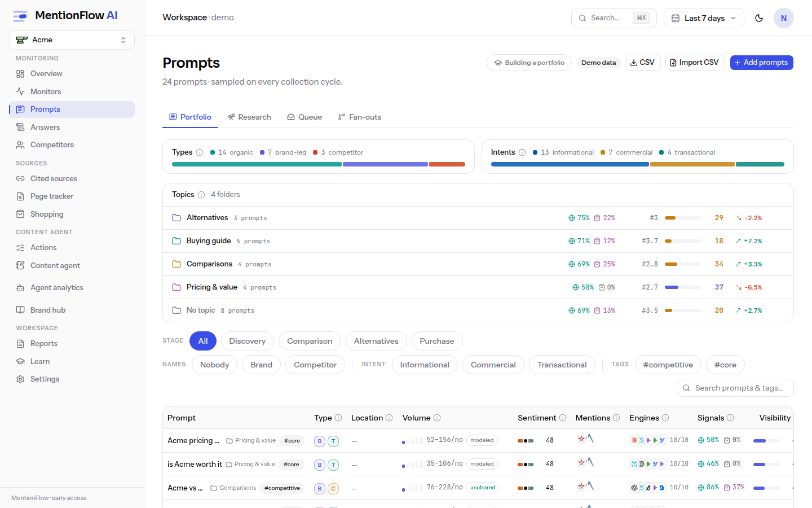Click the Sentiment column info icon
812x508 pixels.
click(x=563, y=418)
